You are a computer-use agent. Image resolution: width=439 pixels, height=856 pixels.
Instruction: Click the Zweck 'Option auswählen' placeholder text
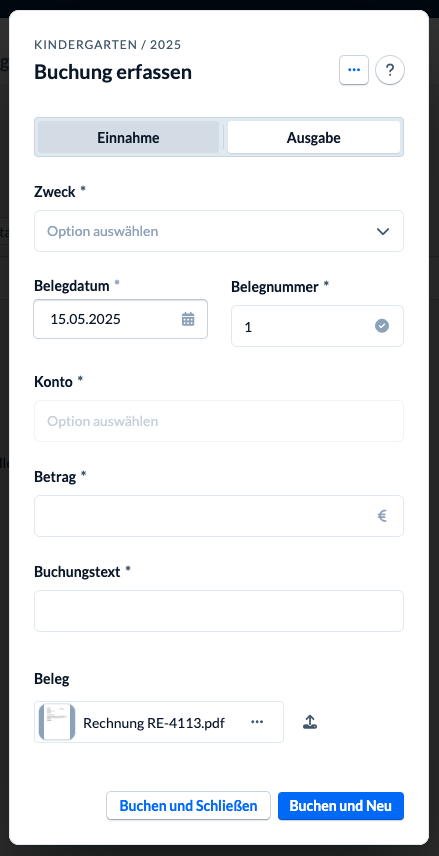103,231
